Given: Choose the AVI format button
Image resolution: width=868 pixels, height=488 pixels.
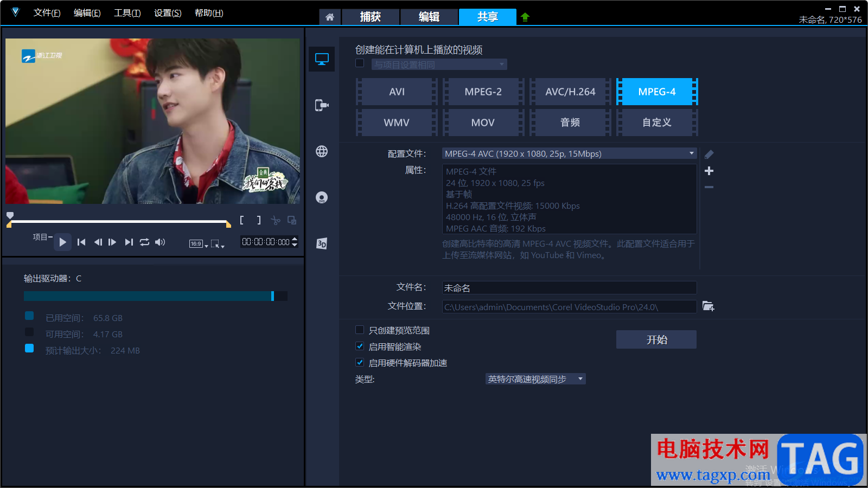Looking at the screenshot, I should (x=397, y=92).
